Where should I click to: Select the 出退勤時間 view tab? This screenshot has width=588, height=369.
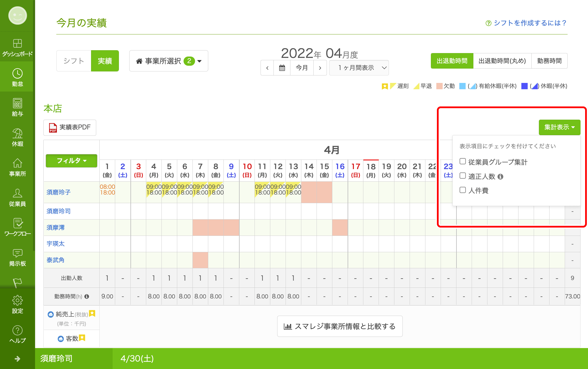coord(452,61)
